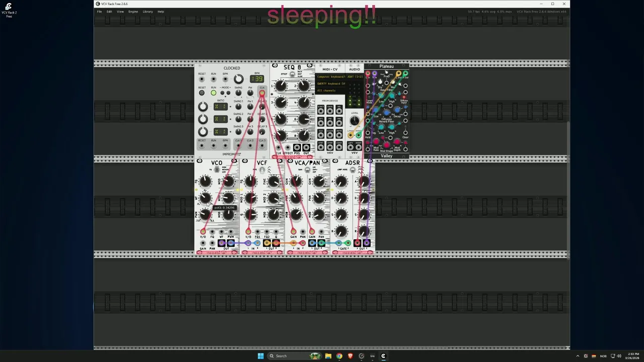Click MIDI-CV V/OCT output jack
644x362 pixels.
[x=320, y=111]
